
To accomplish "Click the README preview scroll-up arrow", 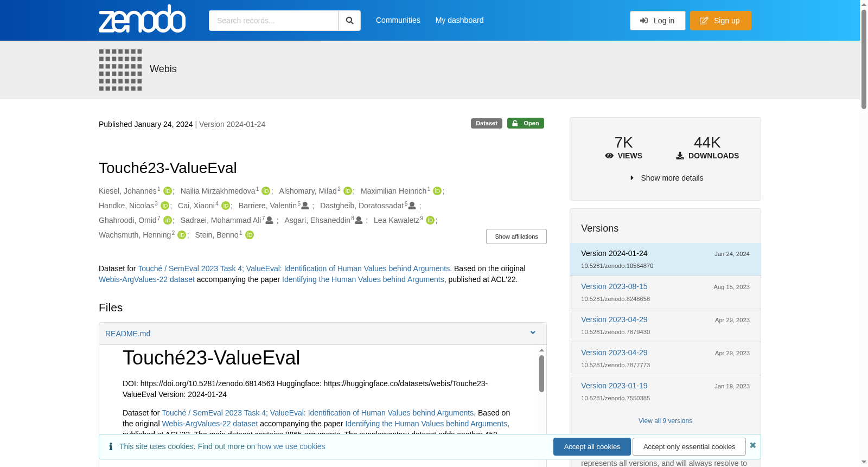I will point(541,350).
